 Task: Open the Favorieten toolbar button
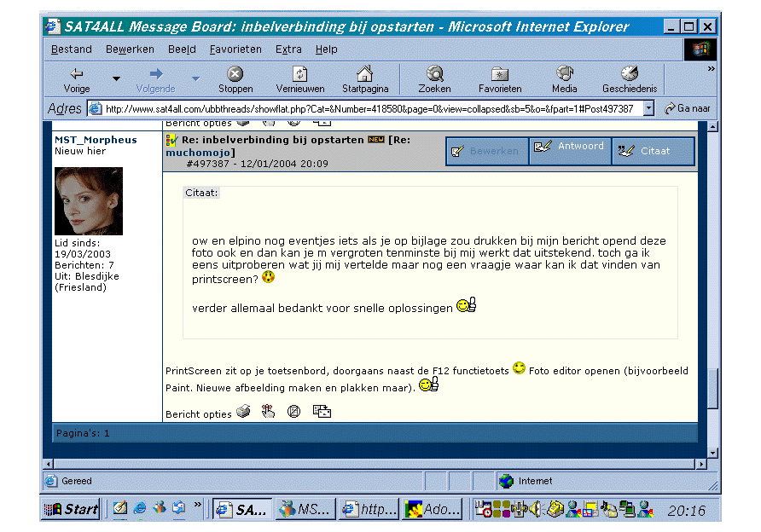[x=500, y=80]
